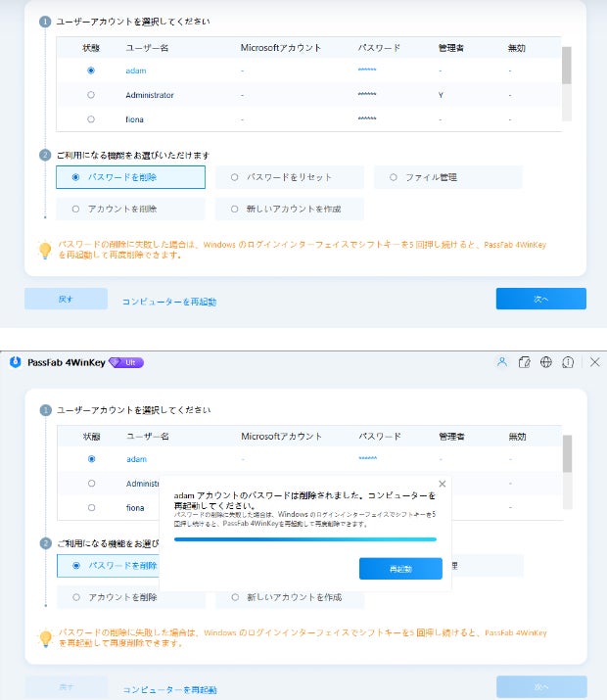The width and height of the screenshot is (607, 700).
Task: Choose 新しいアカウントを作成 in upper screenshot
Action: tap(289, 209)
